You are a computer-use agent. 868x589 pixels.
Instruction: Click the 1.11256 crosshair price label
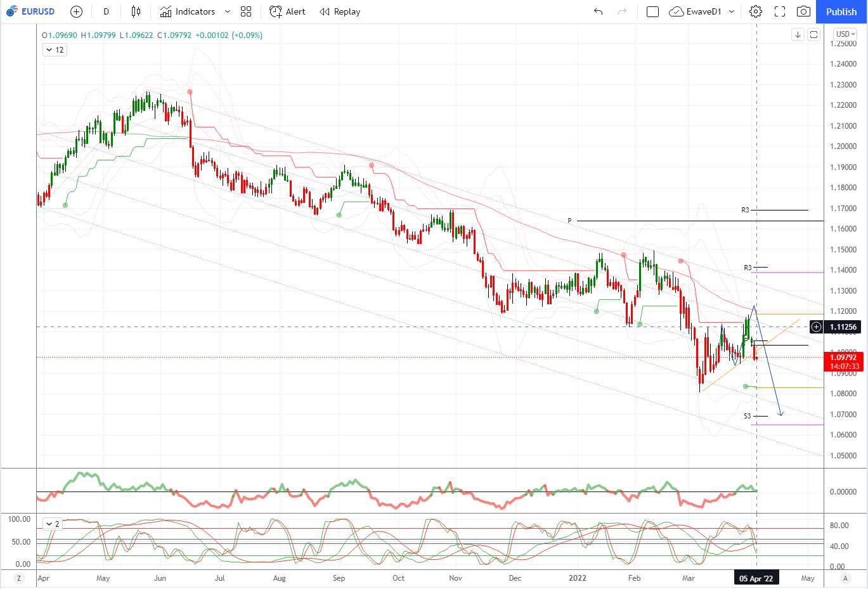[843, 327]
